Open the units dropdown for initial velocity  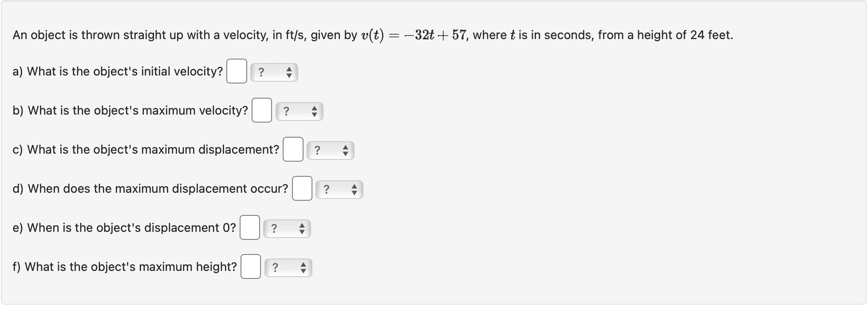[274, 72]
